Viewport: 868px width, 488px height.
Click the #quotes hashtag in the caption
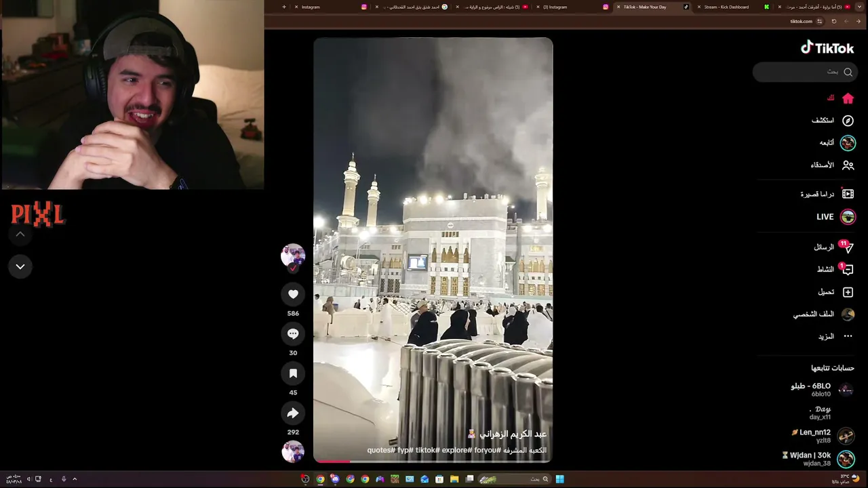point(381,450)
